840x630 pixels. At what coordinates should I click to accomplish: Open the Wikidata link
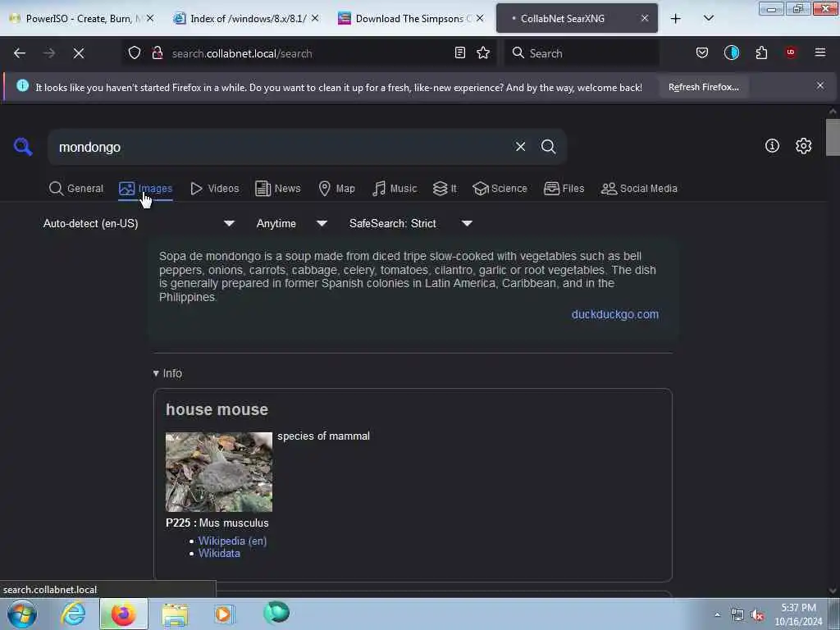(219, 554)
